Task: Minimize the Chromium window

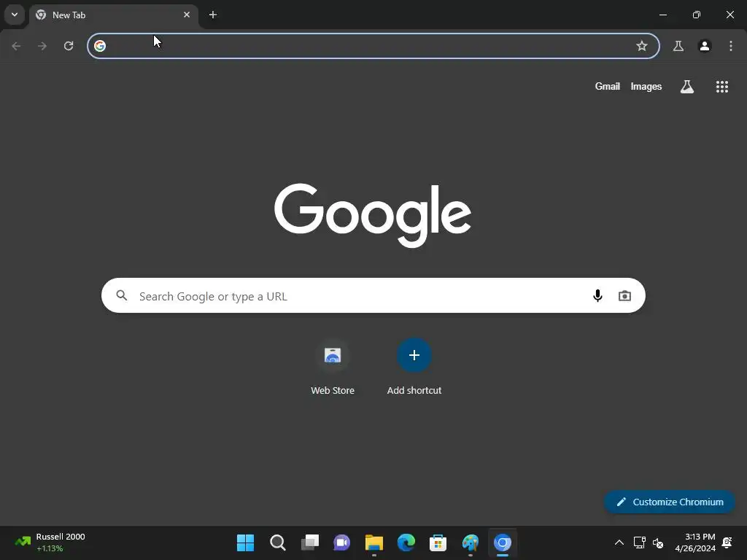Action: pos(662,15)
